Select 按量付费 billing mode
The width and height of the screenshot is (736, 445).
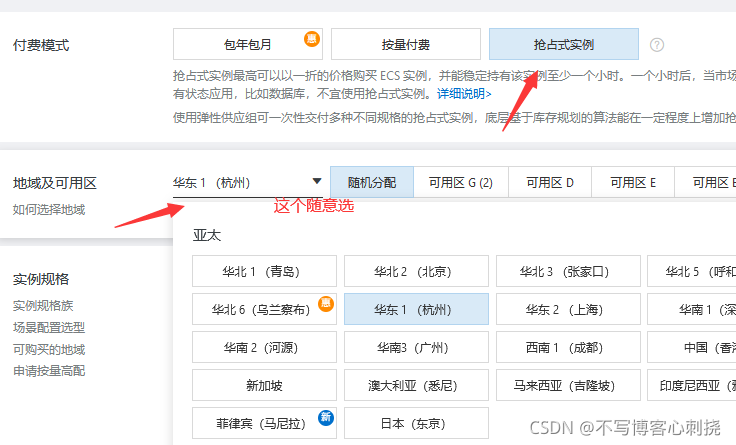point(406,44)
